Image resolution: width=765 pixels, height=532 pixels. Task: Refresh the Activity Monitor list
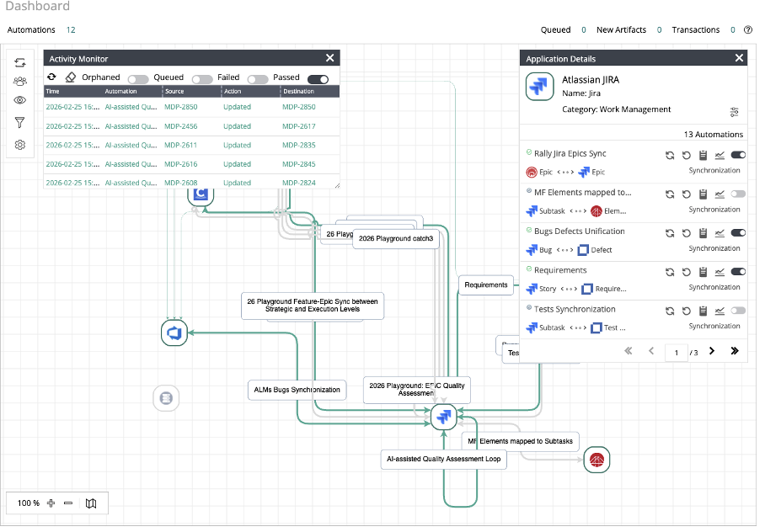tap(51, 77)
